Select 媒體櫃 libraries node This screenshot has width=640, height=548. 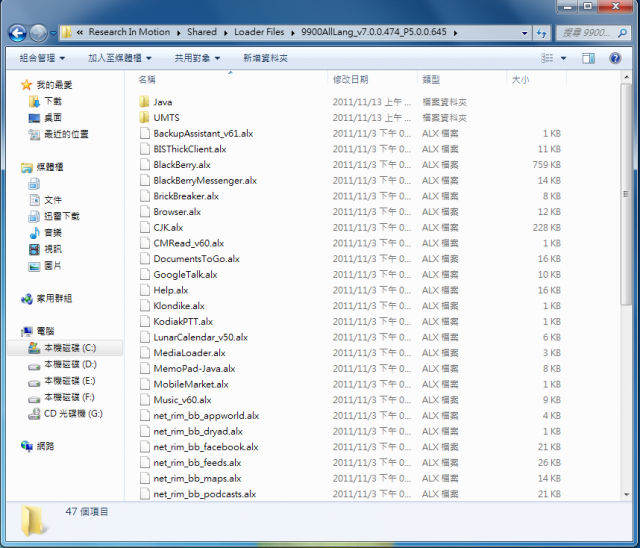pos(42,167)
